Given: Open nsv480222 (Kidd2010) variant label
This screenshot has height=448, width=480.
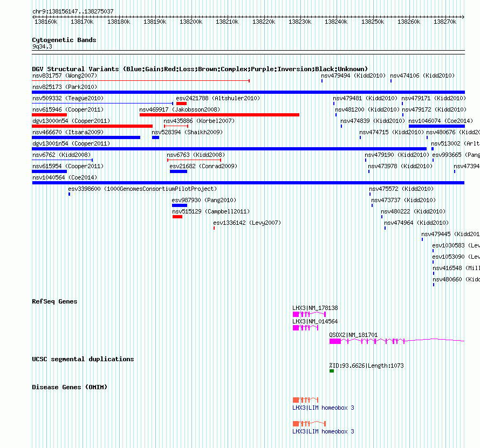Looking at the screenshot, I should click(413, 211).
